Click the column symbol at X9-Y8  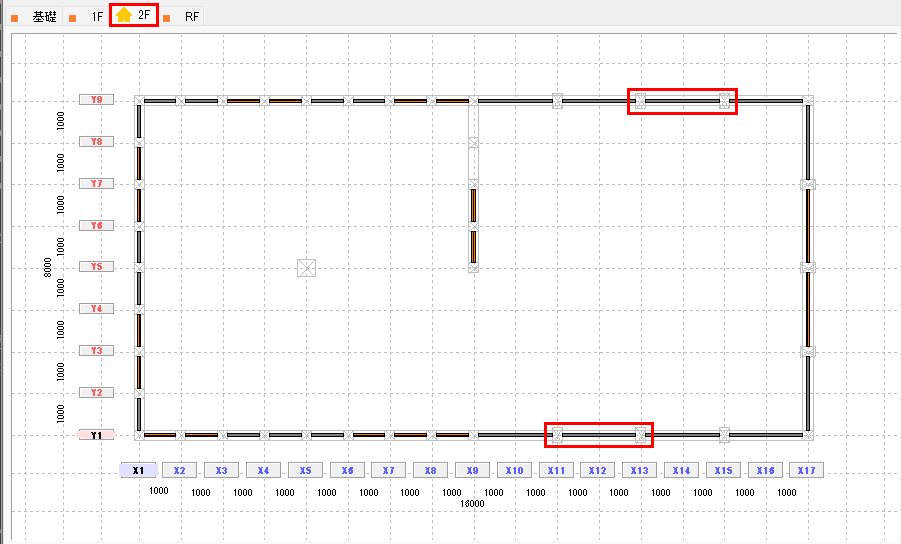(473, 142)
